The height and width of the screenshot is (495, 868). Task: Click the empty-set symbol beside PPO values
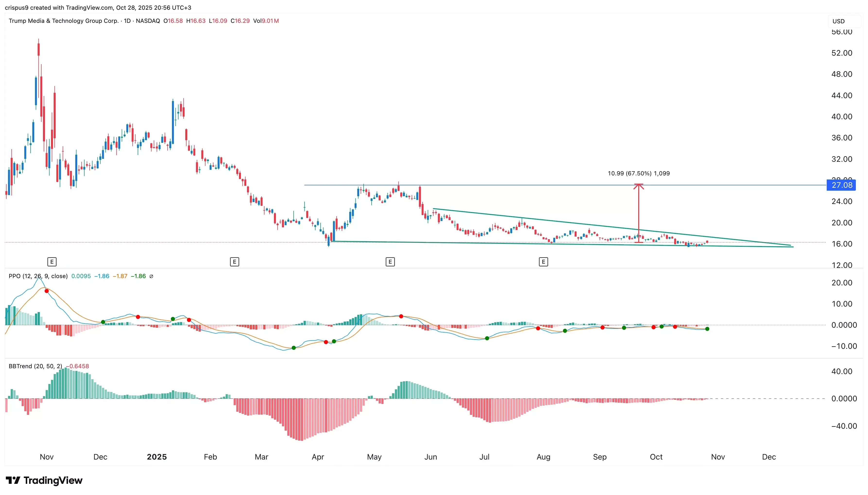tap(151, 276)
